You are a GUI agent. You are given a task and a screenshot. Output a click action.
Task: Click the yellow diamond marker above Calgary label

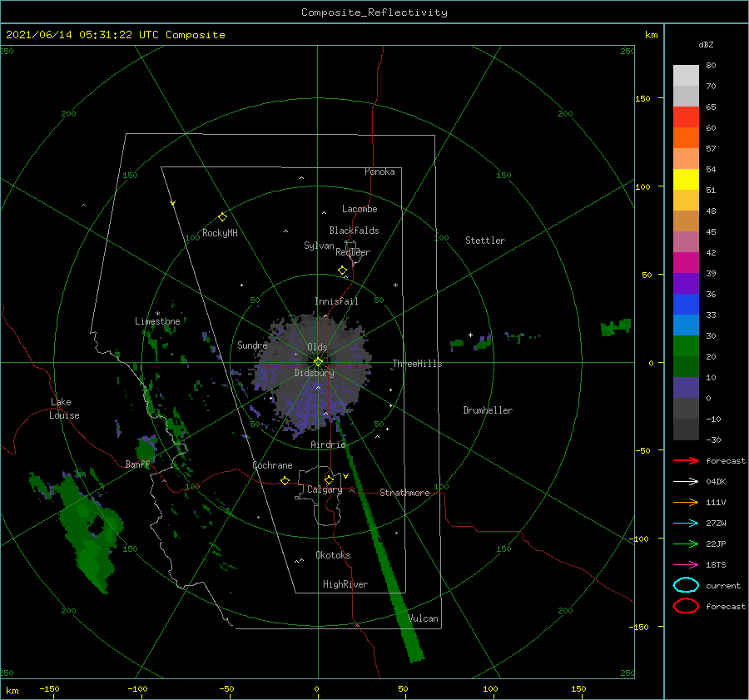[329, 479]
